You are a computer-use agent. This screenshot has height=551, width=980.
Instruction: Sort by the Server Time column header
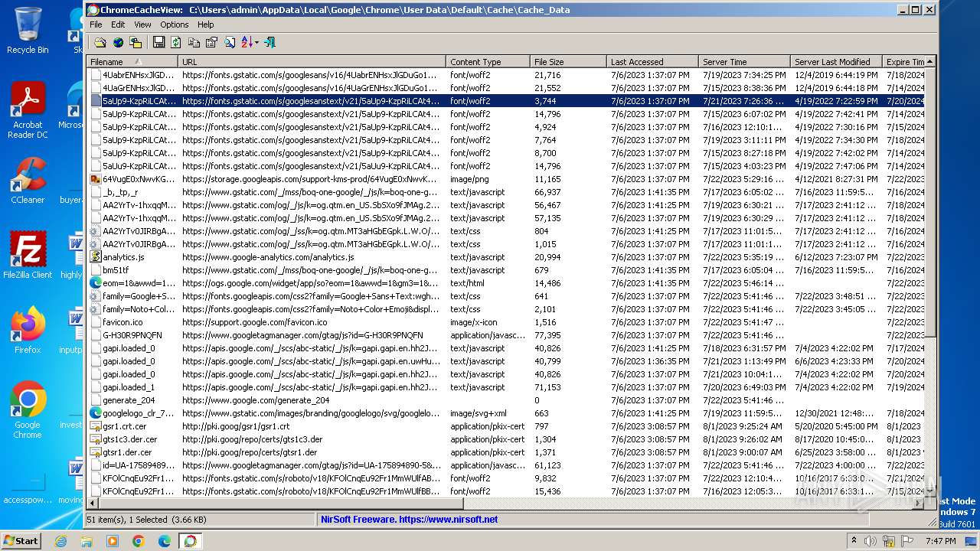click(745, 62)
